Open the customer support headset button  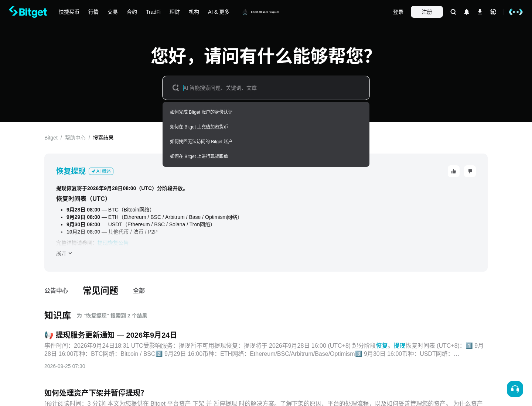tap(515, 389)
